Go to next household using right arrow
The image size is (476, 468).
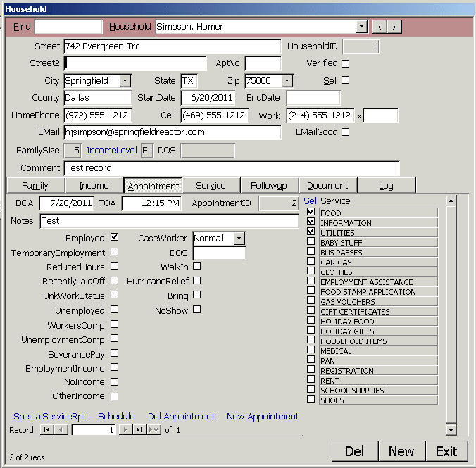(x=394, y=27)
